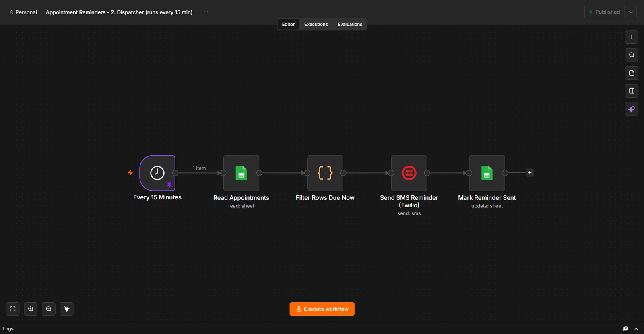Image resolution: width=644 pixels, height=334 pixels.
Task: Click the Published status button
Action: coord(605,12)
